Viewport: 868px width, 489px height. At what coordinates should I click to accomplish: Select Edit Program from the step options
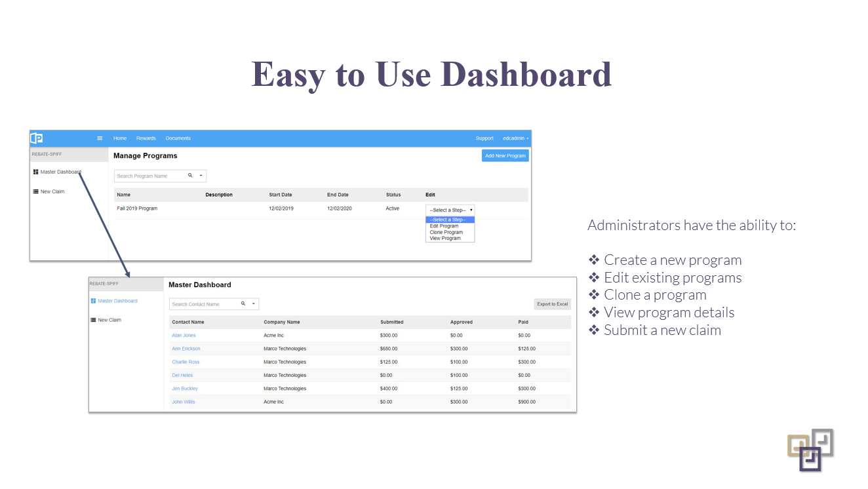click(x=444, y=227)
